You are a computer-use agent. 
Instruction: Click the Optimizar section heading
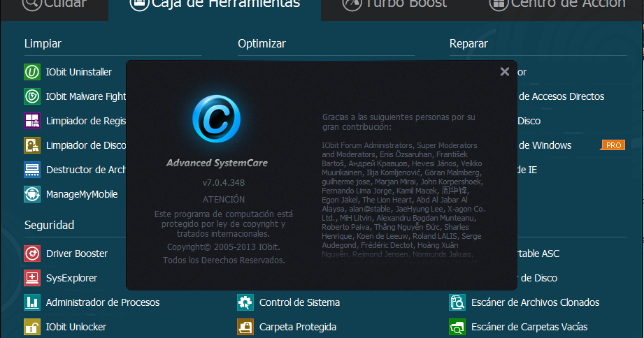point(262,44)
